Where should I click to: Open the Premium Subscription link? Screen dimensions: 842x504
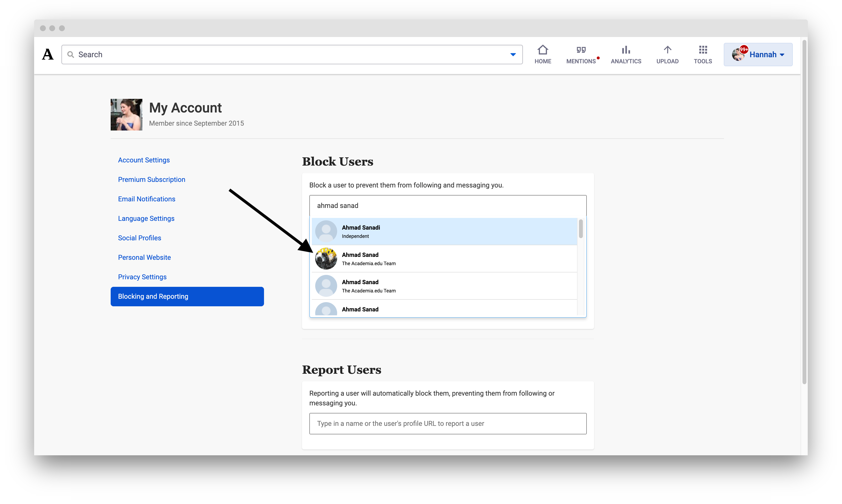point(152,179)
